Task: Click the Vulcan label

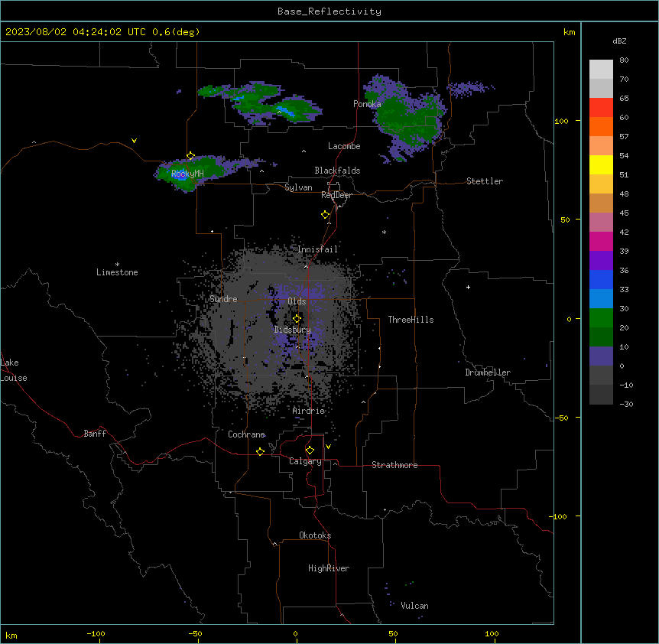Action: click(x=415, y=606)
